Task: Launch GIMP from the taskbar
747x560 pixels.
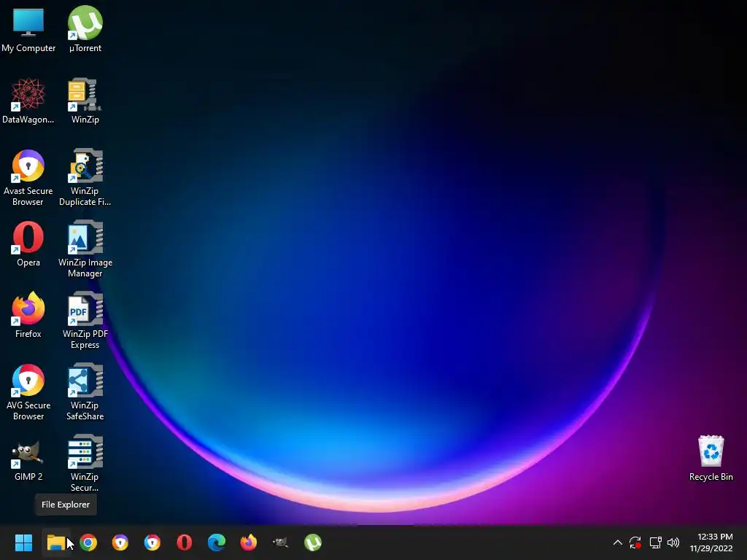Action: coord(281,542)
